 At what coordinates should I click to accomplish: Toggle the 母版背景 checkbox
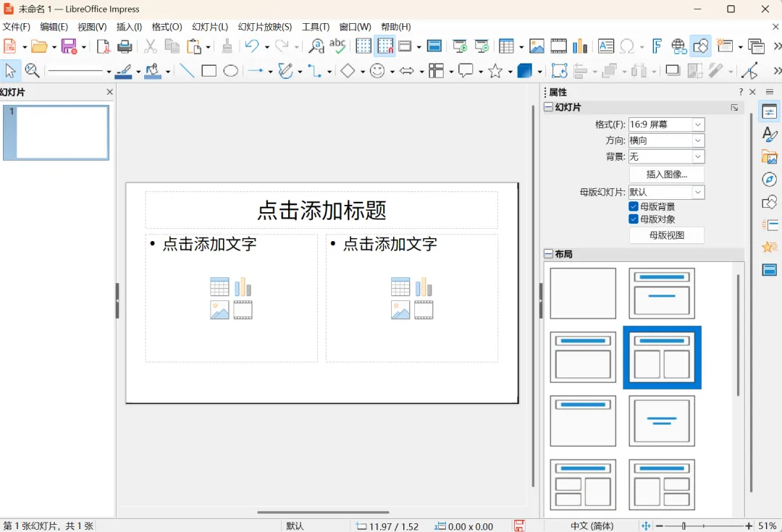point(634,206)
